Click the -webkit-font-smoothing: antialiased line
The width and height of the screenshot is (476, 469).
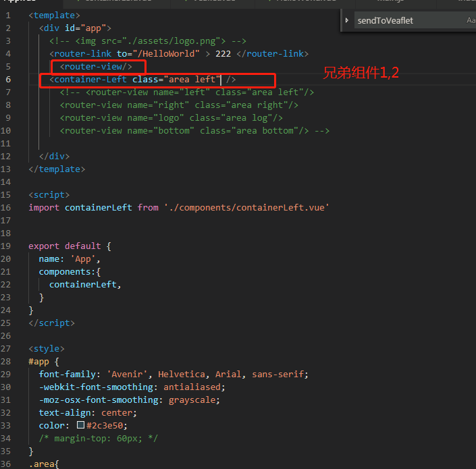[132, 387]
